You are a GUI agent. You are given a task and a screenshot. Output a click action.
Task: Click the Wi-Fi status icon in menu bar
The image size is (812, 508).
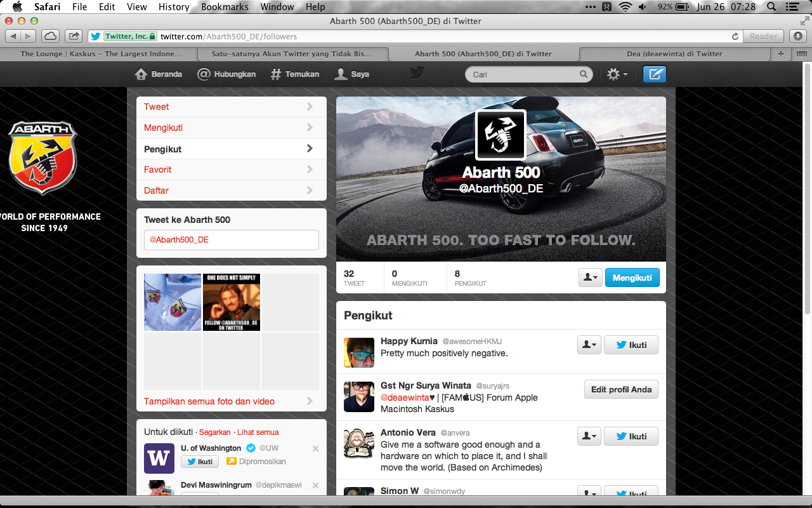[625, 7]
